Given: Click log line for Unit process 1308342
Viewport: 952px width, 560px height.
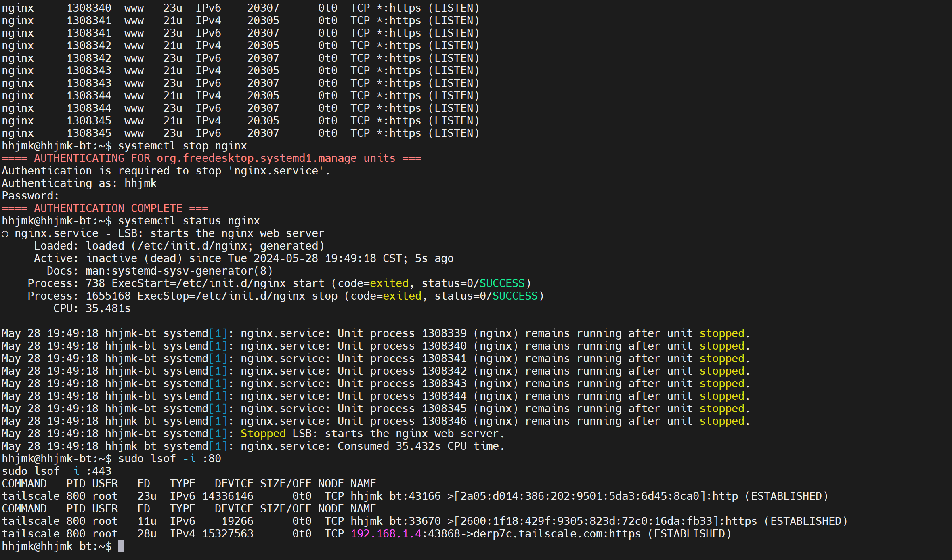Looking at the screenshot, I should coord(376,371).
